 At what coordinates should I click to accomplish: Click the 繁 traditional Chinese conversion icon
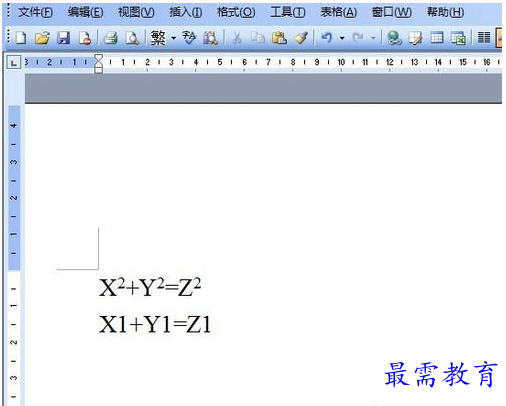point(158,38)
